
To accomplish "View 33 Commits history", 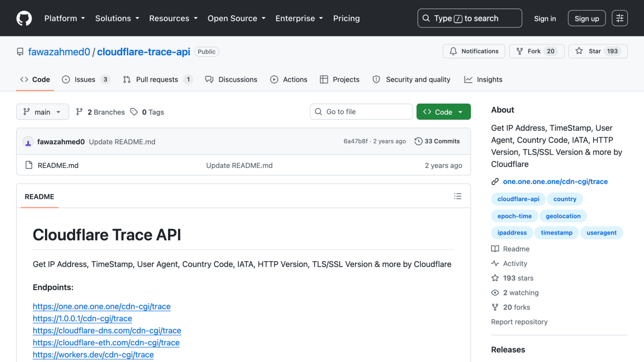I will [437, 142].
